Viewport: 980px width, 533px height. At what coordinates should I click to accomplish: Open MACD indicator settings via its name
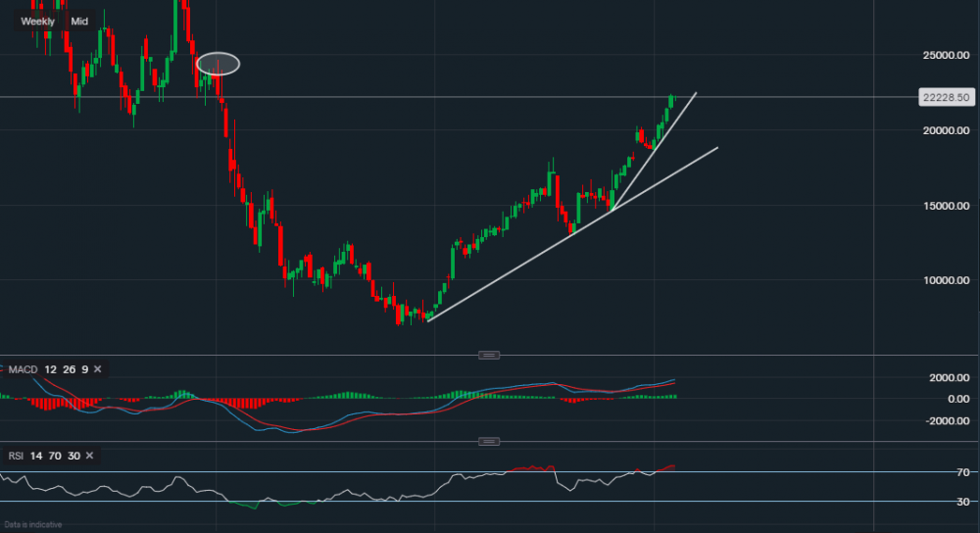pyautogui.click(x=23, y=369)
